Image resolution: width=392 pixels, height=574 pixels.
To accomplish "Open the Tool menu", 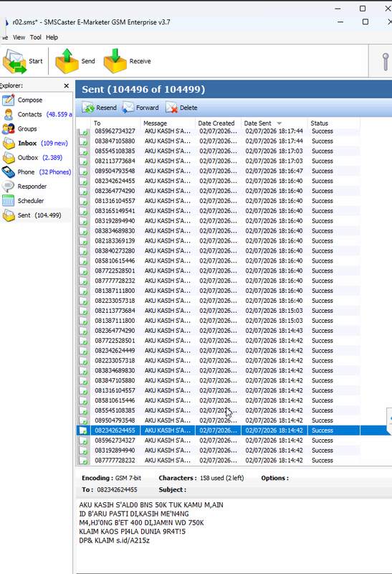I will 35,37.
